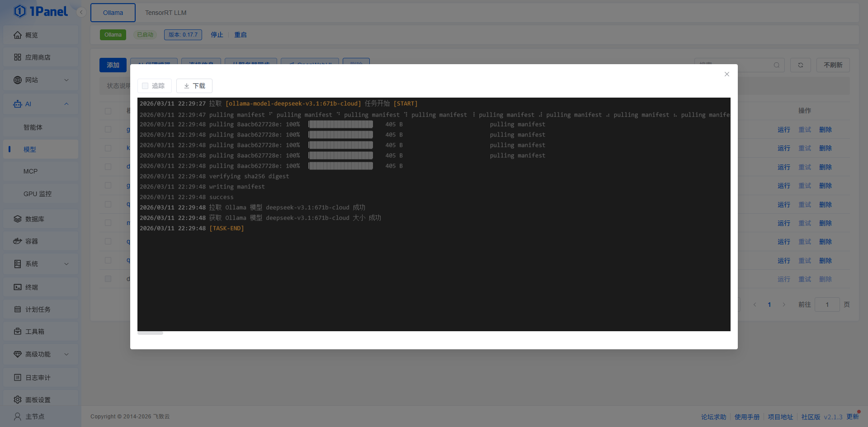This screenshot has width=868, height=427.
Task: Check the sixth model row checkbox
Action: coord(108,223)
